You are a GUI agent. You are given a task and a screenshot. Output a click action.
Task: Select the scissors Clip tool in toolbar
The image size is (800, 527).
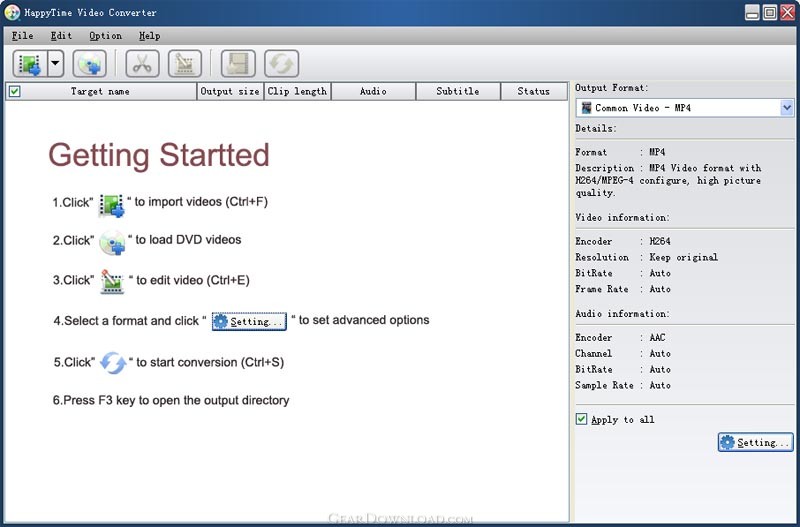(x=142, y=64)
